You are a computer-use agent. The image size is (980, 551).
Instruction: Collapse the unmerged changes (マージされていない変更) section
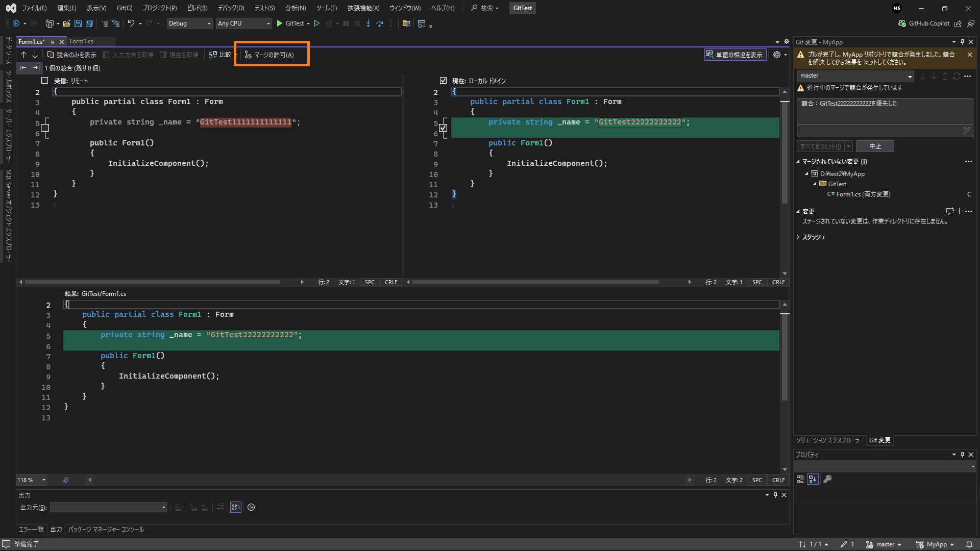click(x=798, y=162)
